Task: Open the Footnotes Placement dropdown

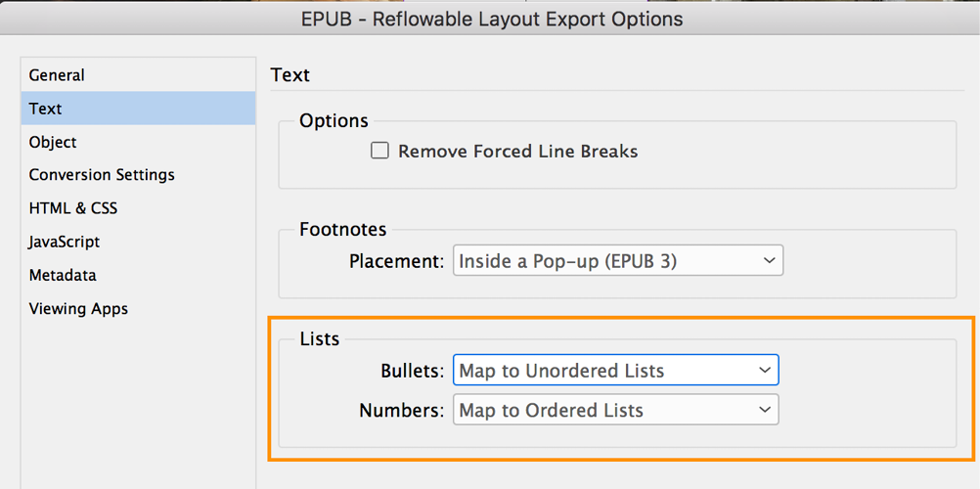Action: 617,261
